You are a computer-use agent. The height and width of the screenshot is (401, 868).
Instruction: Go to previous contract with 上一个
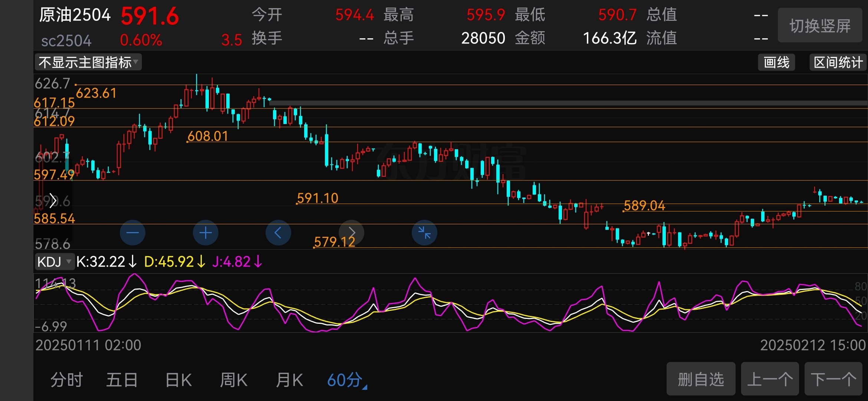(770, 379)
